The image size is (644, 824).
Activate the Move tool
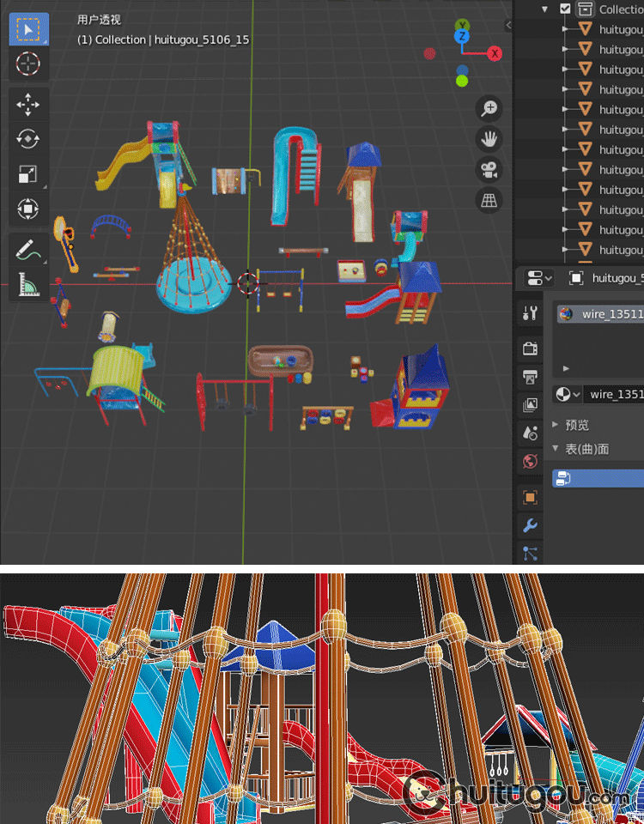coord(28,106)
